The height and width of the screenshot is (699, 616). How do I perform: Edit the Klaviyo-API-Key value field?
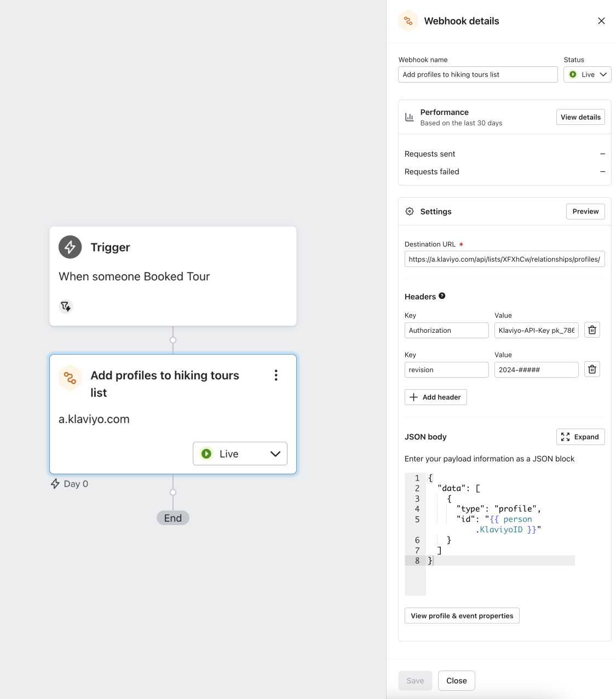(x=536, y=330)
